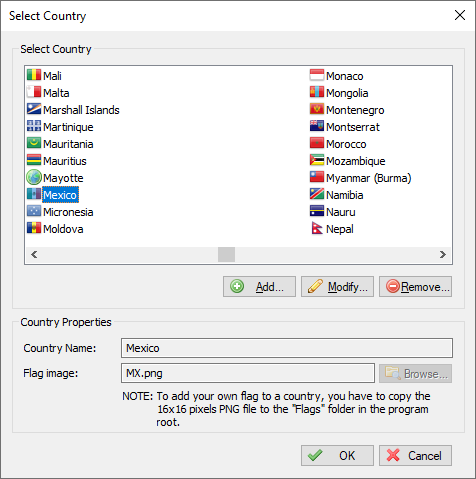Click the Add... button

pos(259,286)
